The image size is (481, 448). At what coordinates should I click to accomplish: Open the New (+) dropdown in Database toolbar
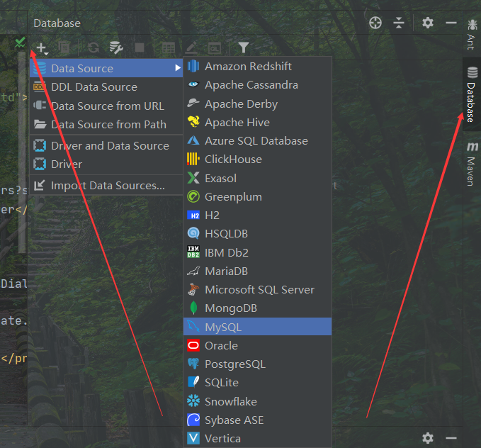tap(42, 48)
